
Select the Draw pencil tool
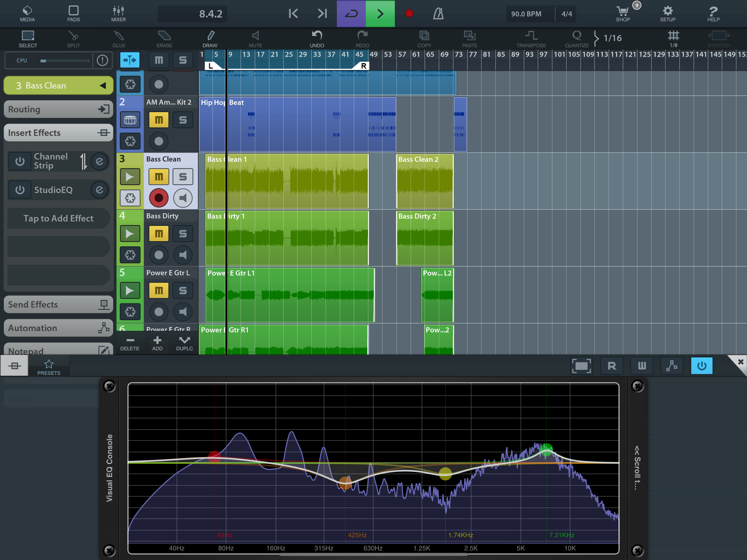point(210,39)
